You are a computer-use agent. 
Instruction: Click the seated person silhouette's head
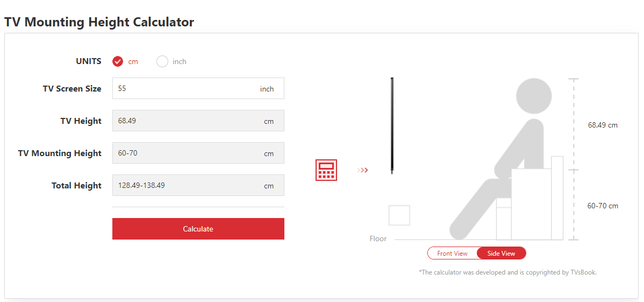533,97
